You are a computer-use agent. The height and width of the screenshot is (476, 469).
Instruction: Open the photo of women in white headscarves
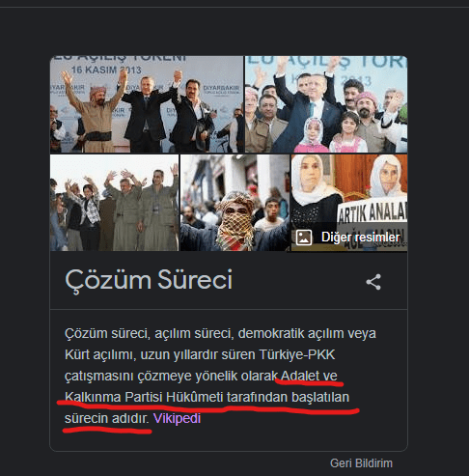pyautogui.click(x=349, y=203)
